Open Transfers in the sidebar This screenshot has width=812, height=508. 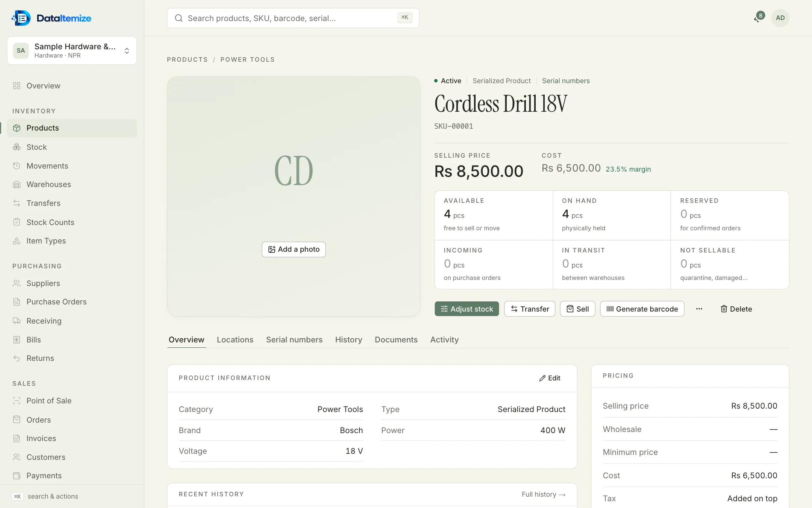(71, 203)
